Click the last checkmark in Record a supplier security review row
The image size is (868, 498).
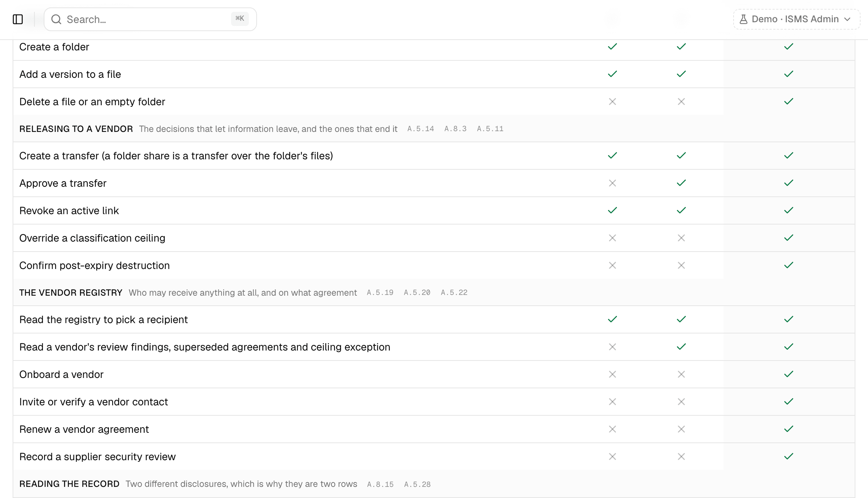click(x=789, y=456)
